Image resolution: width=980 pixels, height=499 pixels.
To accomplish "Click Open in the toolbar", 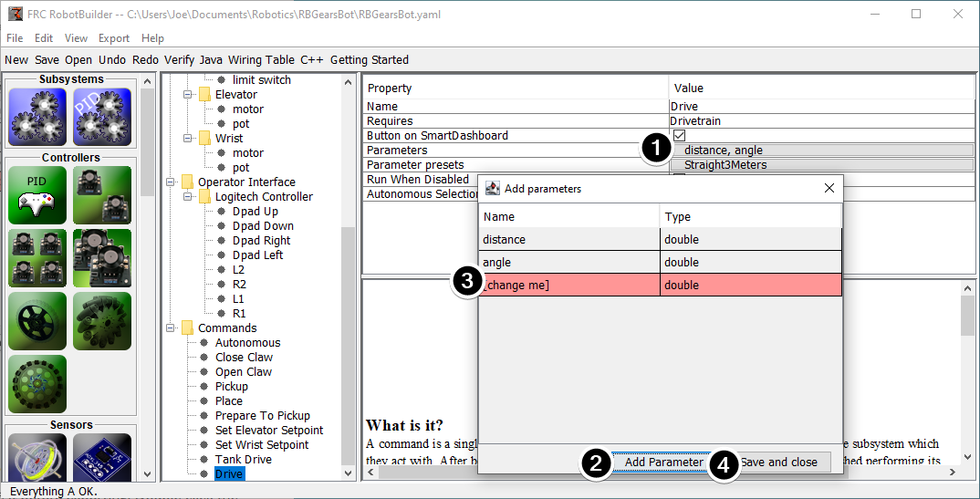I will click(78, 60).
